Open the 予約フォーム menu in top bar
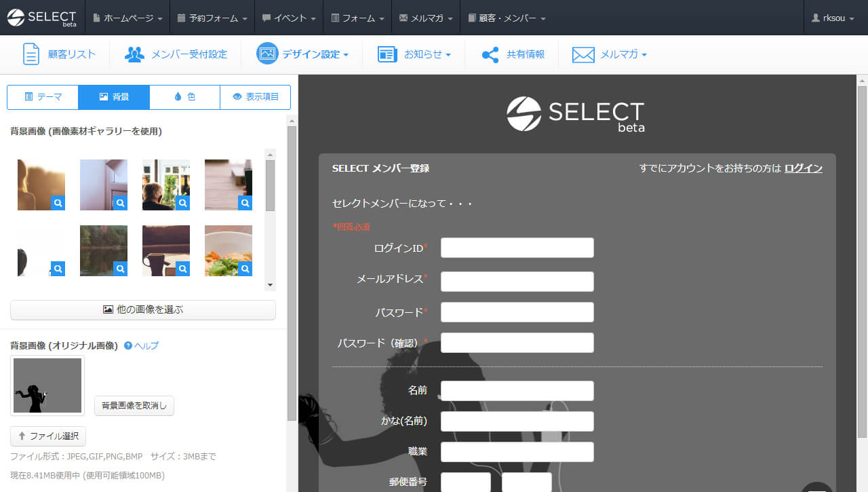The image size is (868, 492). click(x=212, y=18)
